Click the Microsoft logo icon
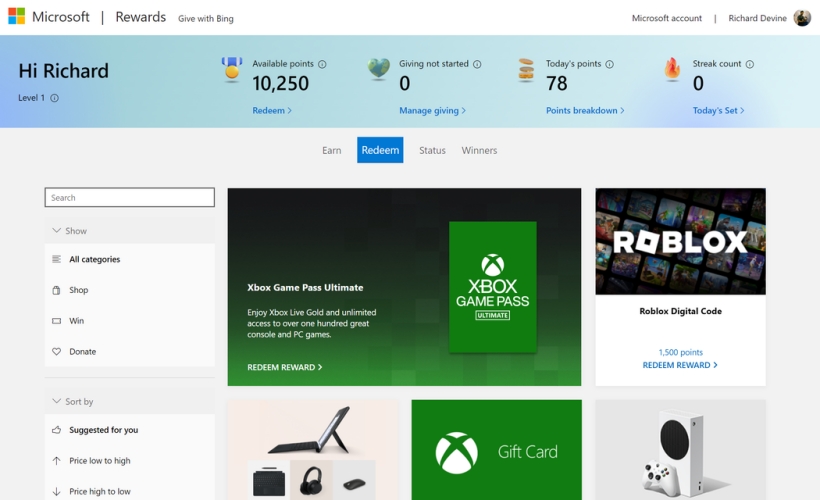Screen dimensions: 820x500 (17, 16)
